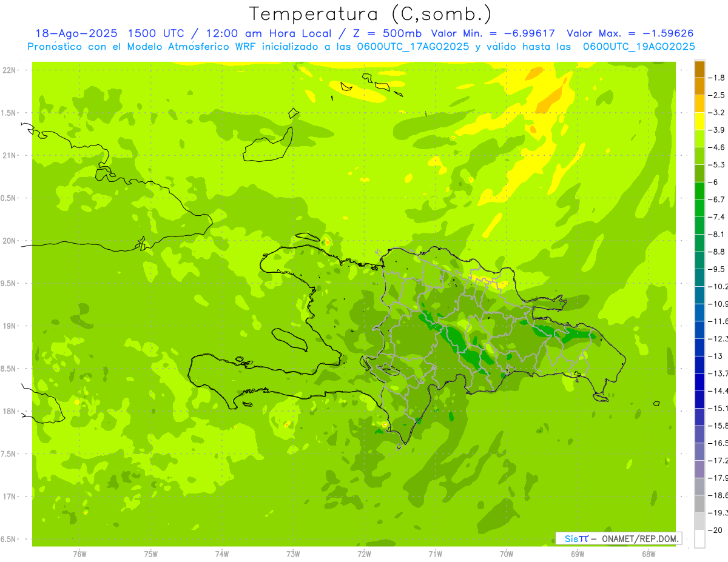Click the "-7.4" colorbar value

pyautogui.click(x=717, y=217)
